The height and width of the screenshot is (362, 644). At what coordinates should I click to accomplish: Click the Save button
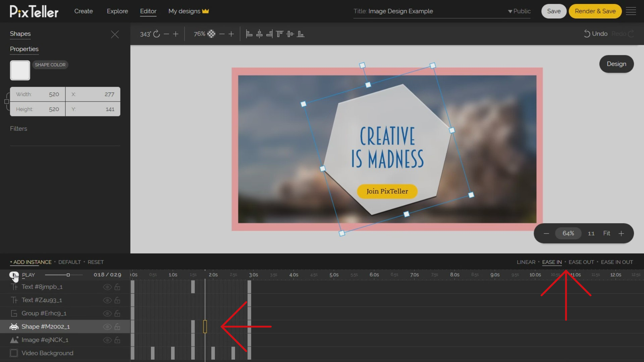click(x=554, y=11)
